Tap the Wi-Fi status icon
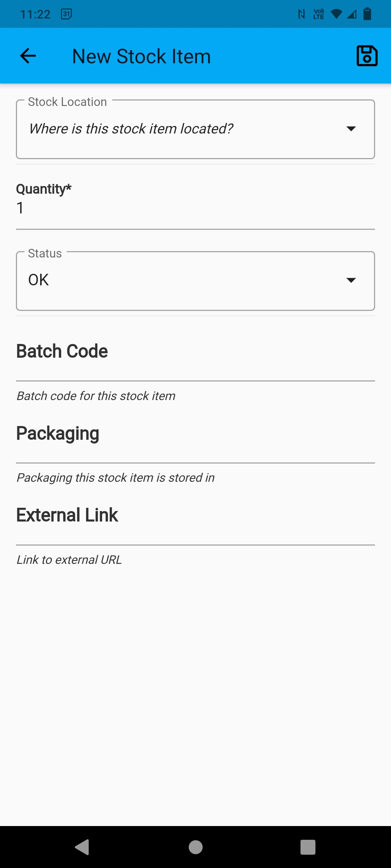The height and width of the screenshot is (868, 391). point(336,14)
